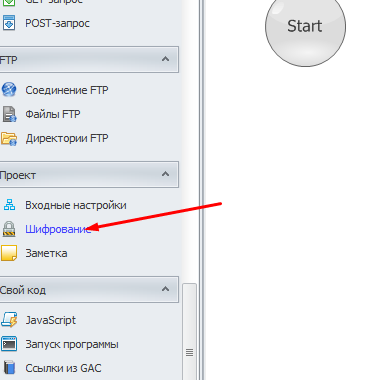Click the Свой код group header
The width and height of the screenshot is (365, 380).
tap(89, 290)
